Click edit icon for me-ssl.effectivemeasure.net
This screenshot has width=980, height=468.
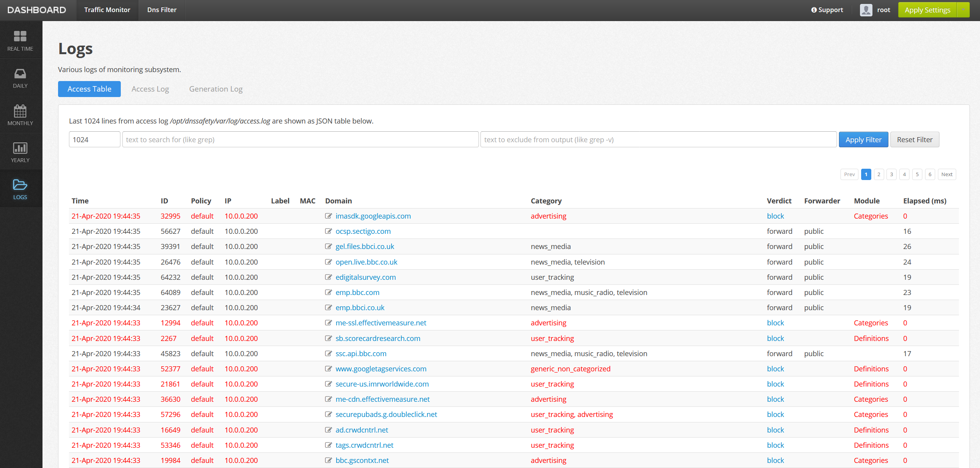click(x=328, y=323)
